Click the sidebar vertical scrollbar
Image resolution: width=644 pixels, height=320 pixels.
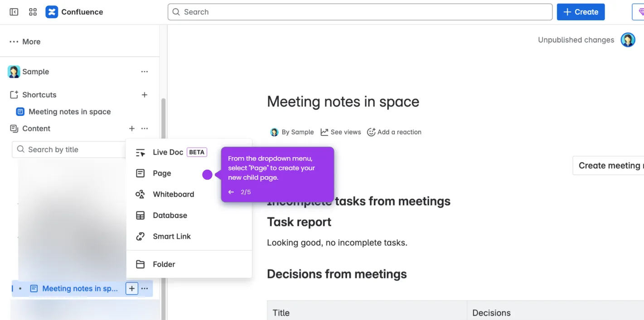click(x=164, y=208)
